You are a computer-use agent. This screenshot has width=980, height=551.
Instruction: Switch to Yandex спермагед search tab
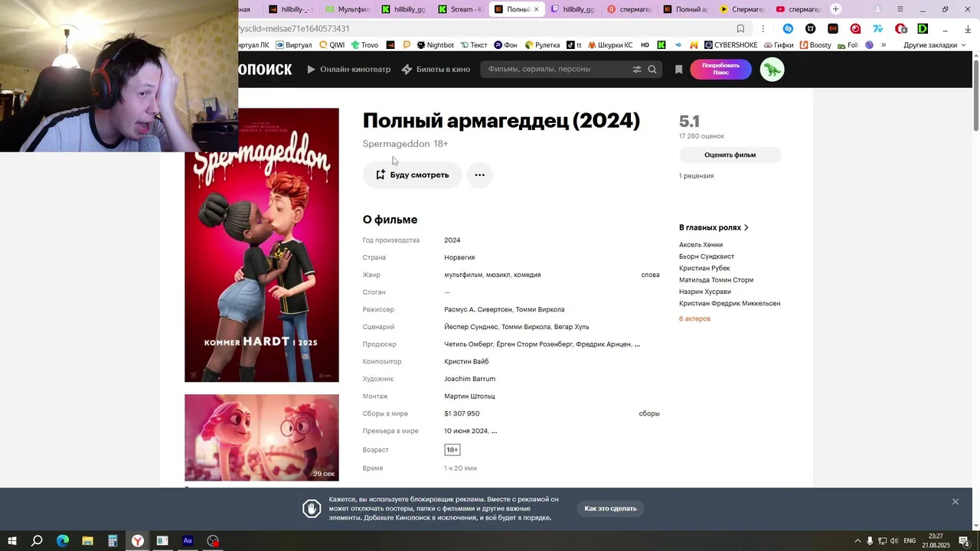pos(629,9)
